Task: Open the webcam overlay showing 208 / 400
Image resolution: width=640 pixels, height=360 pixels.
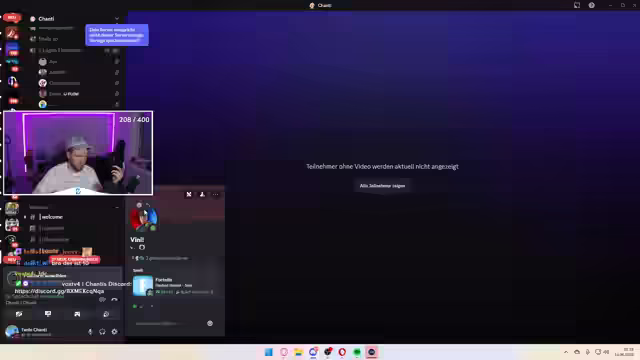Action: click(x=78, y=153)
